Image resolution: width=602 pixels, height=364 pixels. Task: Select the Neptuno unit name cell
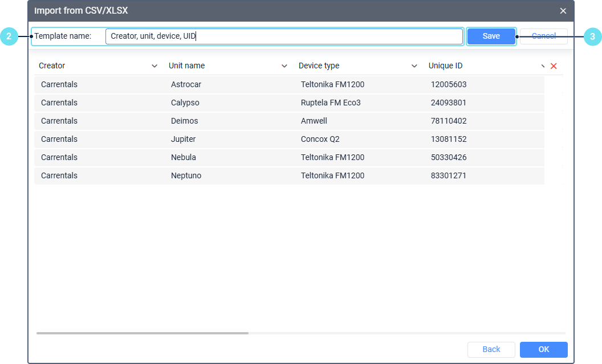coord(186,175)
